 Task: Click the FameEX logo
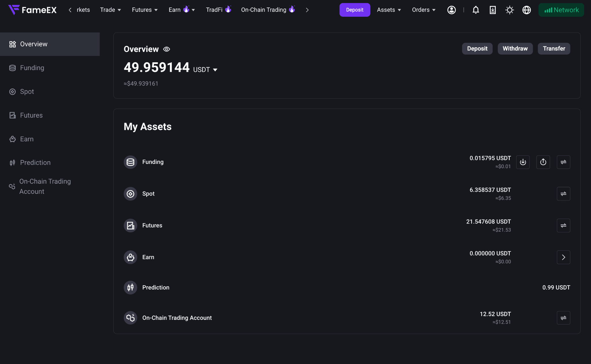coord(32,10)
